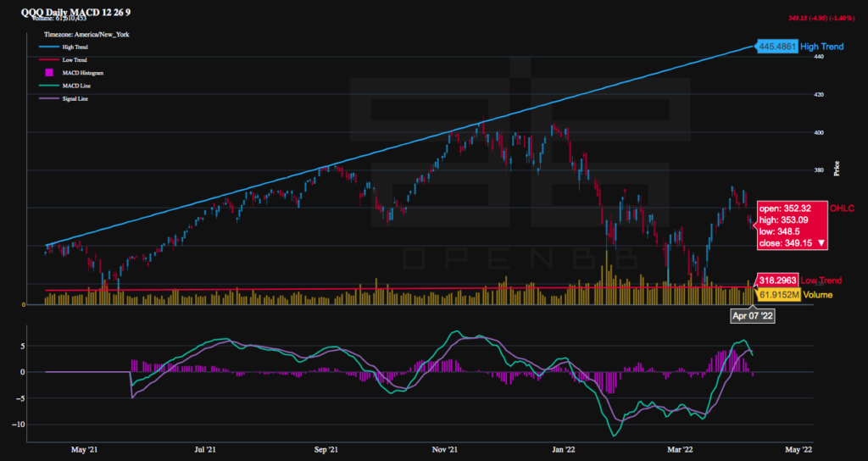Click the Apr 07 '22 date marker

point(753,315)
